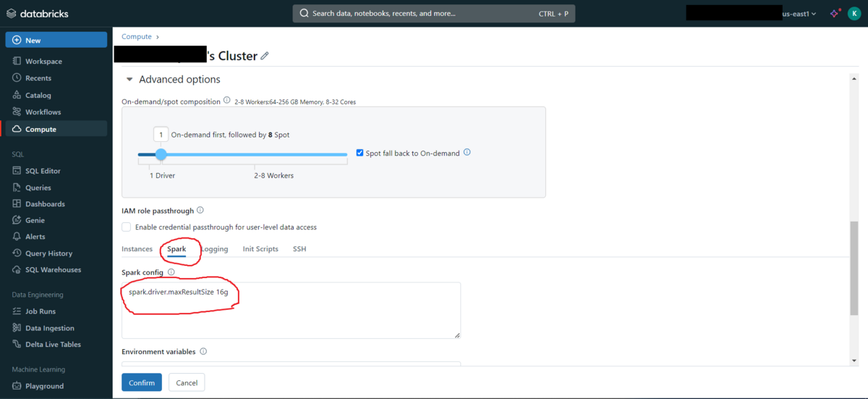Click the SQL Editor icon
Viewport: 868px width, 399px height.
[17, 171]
